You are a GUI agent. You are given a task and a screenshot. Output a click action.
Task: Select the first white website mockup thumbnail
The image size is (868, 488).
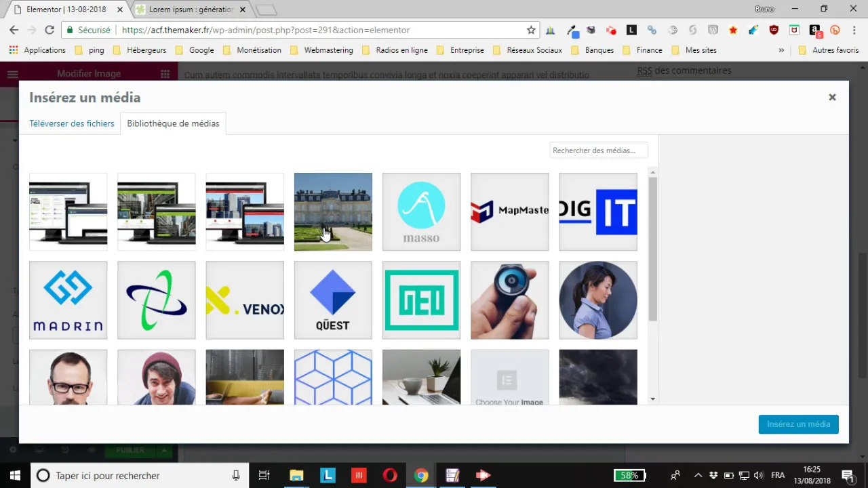[x=68, y=211]
